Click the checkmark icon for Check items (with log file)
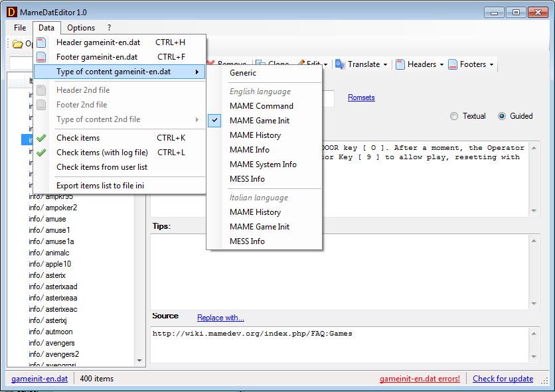Image resolution: width=555 pixels, height=392 pixels. tap(42, 153)
